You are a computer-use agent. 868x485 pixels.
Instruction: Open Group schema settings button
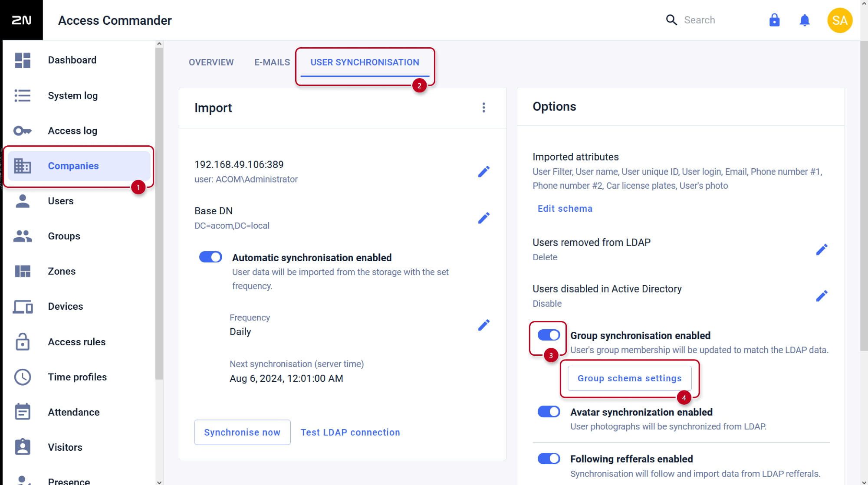pos(629,378)
